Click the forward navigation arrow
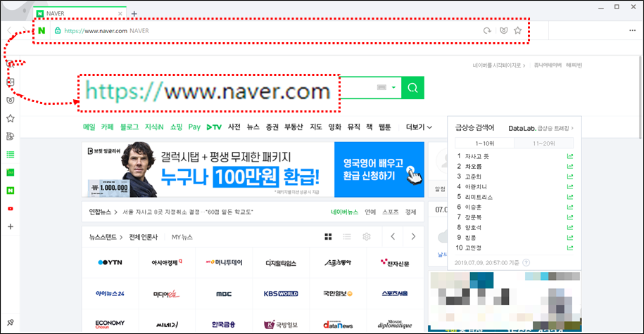 [25, 30]
